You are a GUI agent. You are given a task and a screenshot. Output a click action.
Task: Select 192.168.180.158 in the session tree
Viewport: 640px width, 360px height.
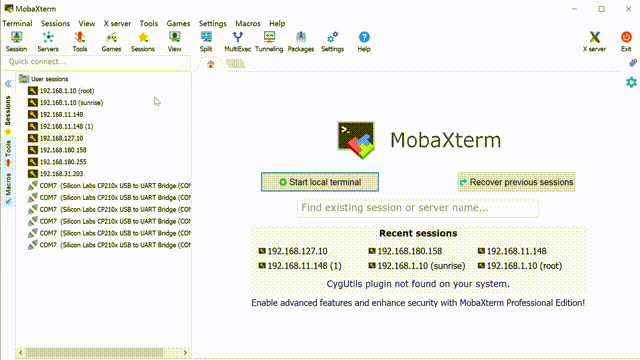point(58,150)
